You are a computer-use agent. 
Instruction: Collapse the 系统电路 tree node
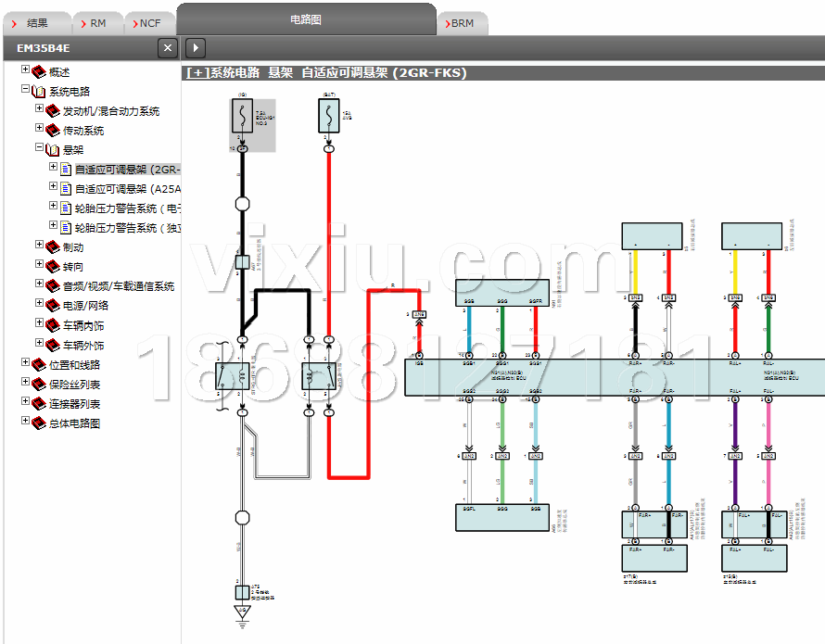coord(25,90)
